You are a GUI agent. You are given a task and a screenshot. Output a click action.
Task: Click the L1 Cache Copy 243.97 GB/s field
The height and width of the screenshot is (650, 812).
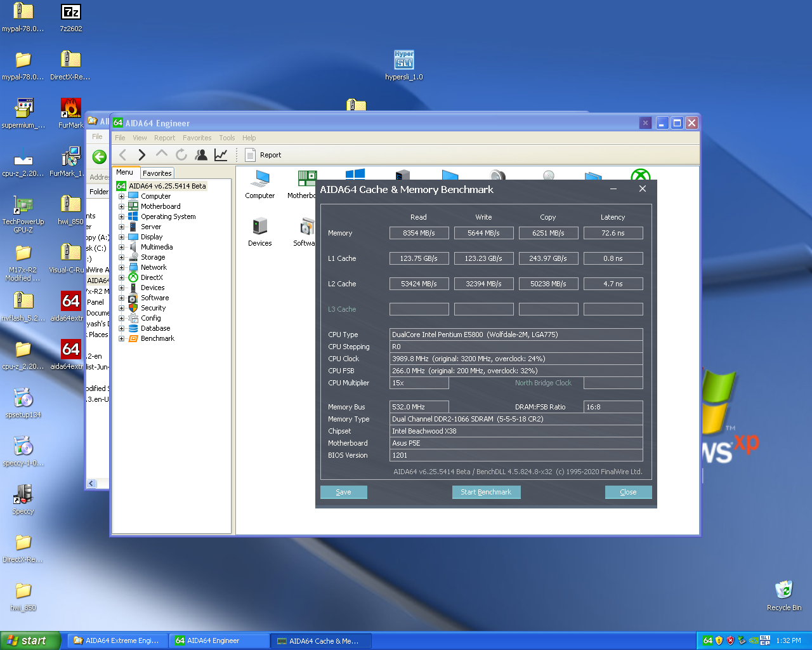pyautogui.click(x=549, y=258)
